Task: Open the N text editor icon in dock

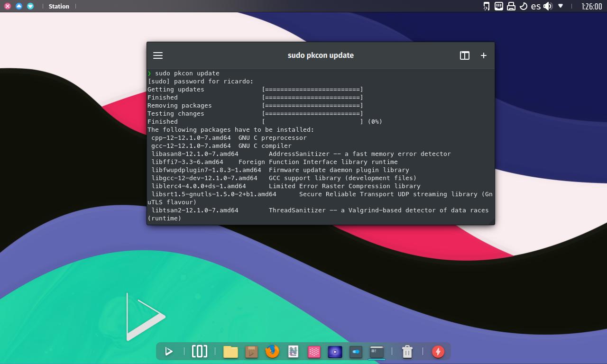Action: 293,351
